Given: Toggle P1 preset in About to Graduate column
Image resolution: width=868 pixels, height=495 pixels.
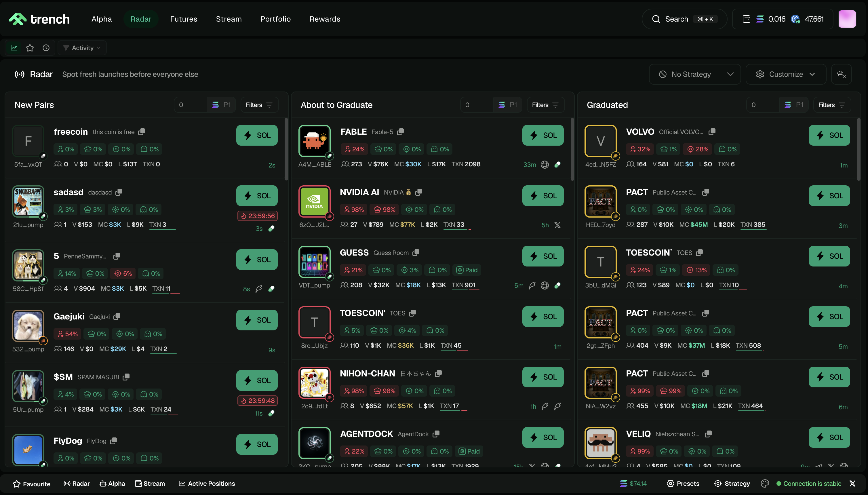Looking at the screenshot, I should (x=508, y=105).
